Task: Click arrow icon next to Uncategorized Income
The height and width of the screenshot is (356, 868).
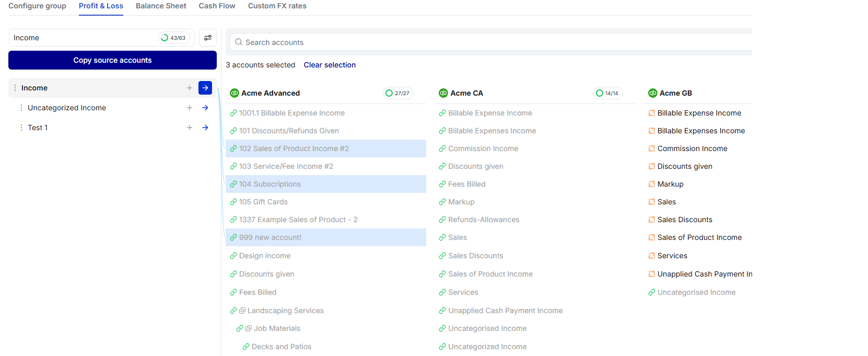Action: pyautogui.click(x=205, y=108)
